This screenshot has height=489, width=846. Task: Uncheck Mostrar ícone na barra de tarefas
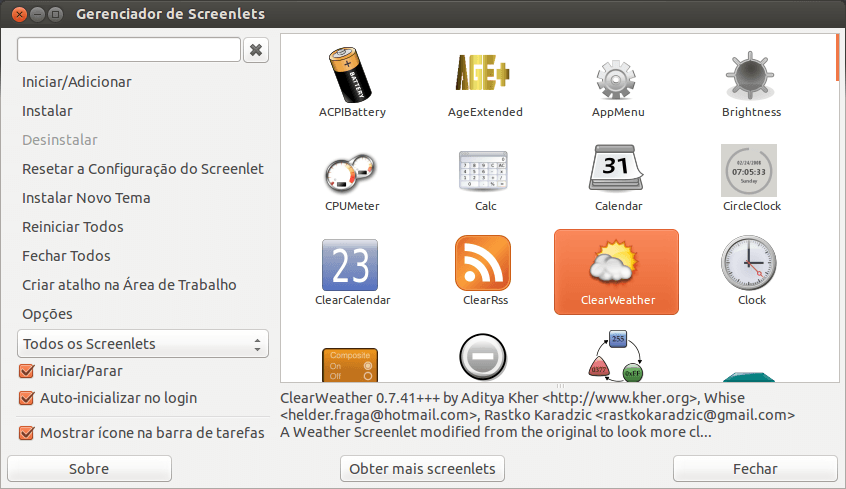click(x=27, y=433)
